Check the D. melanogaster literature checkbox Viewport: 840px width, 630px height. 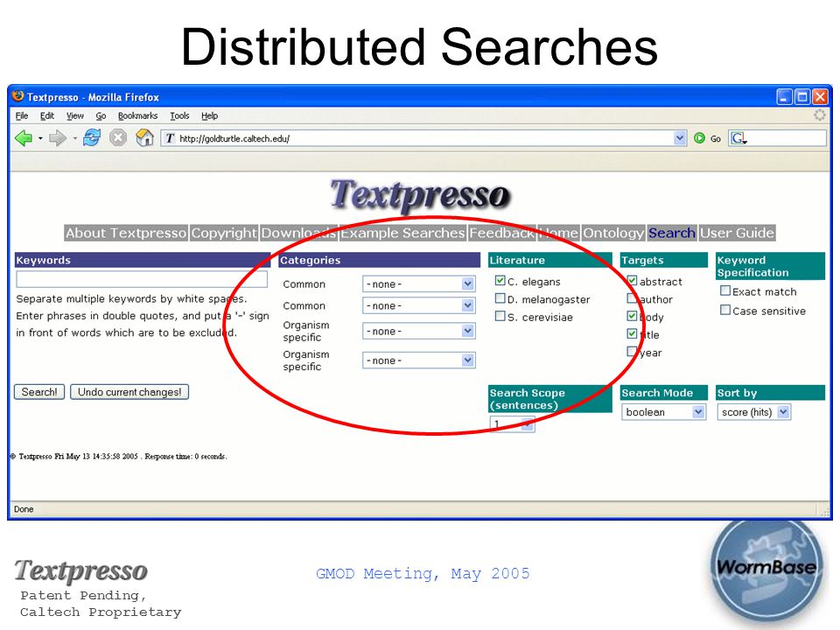click(x=500, y=298)
